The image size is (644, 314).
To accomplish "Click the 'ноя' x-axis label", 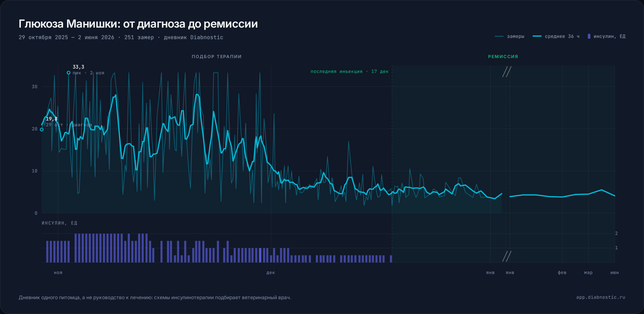I will (x=58, y=273).
